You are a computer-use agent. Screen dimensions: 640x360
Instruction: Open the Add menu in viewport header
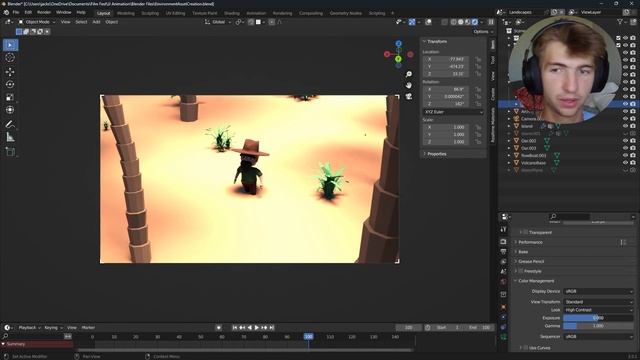pyautogui.click(x=96, y=22)
